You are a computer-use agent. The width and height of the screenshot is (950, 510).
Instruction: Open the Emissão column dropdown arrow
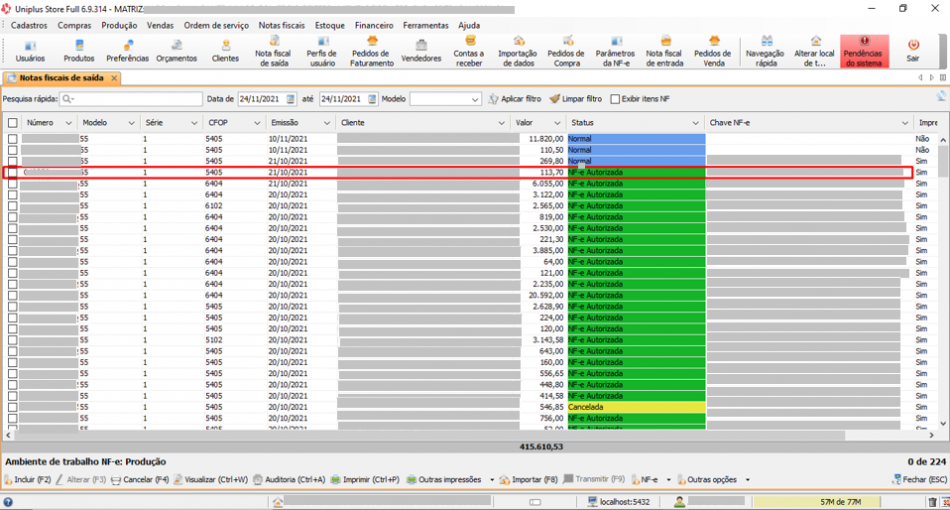(327, 123)
